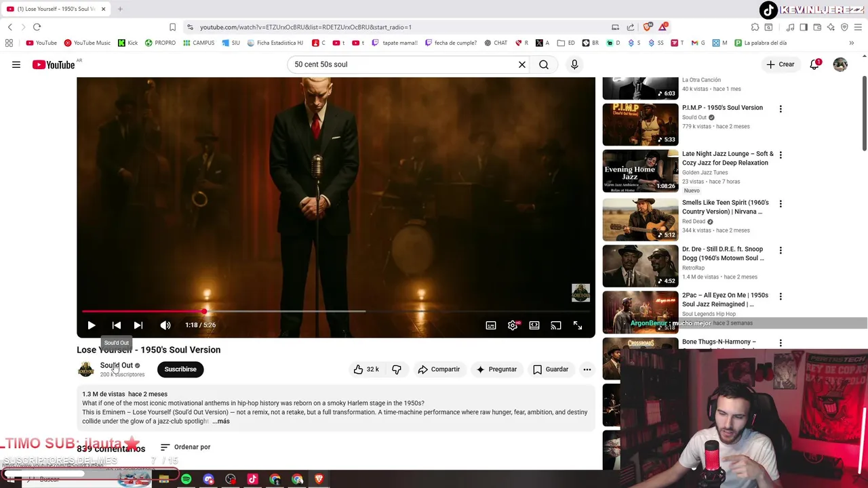Open Brave Shields lion icon
868x488 pixels.
[x=647, y=27]
